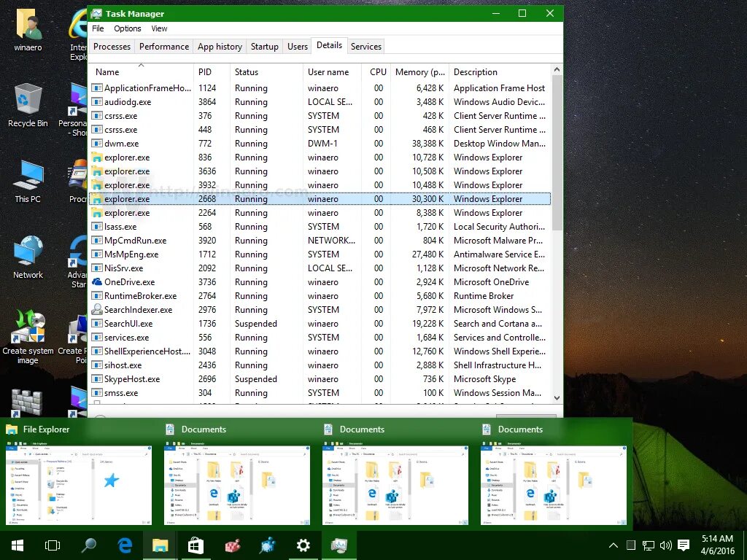Select the smss.exe process
The height and width of the screenshot is (560, 747).
[320, 393]
